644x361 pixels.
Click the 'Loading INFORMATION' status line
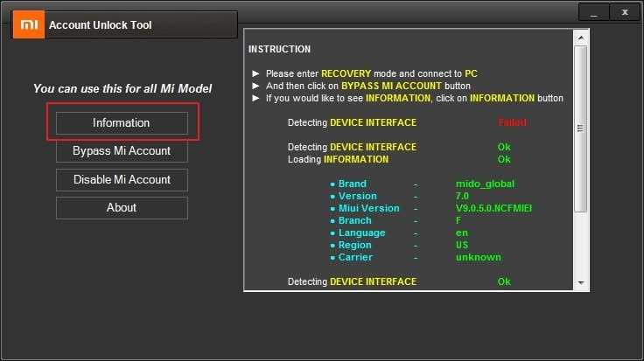pos(338,159)
